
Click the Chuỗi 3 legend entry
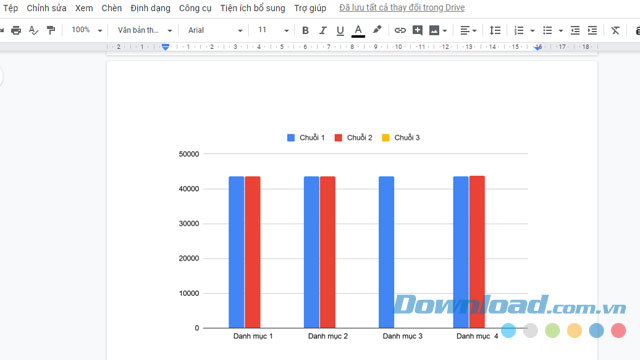[400, 138]
